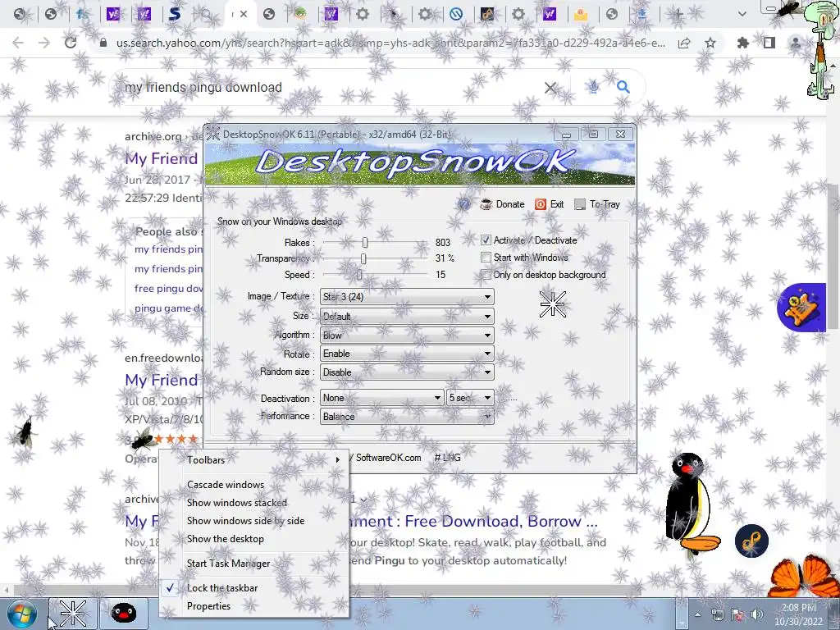Open Toolbars submenu in taskbar context menu
The width and height of the screenshot is (840, 630).
254,460
